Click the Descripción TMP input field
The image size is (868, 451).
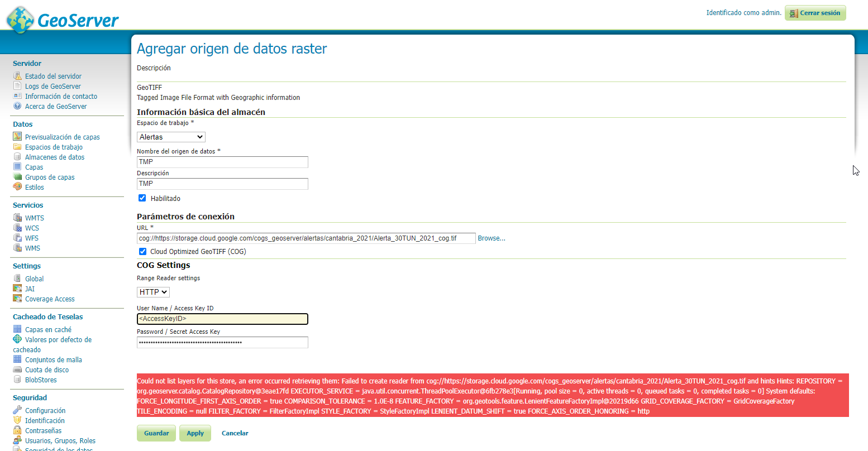tap(222, 184)
